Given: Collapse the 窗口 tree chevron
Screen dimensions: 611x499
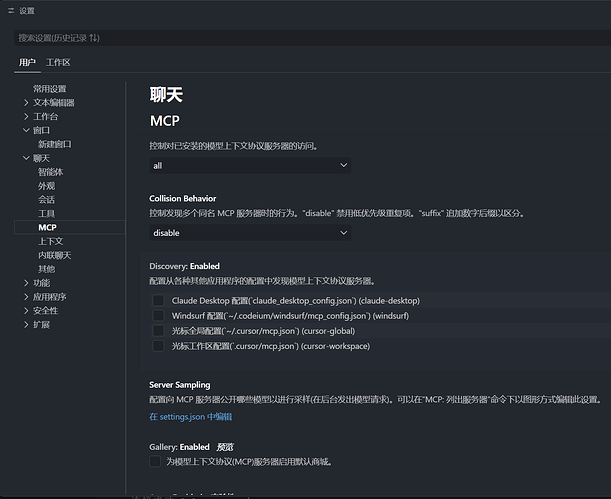Looking at the screenshot, I should point(26,130).
